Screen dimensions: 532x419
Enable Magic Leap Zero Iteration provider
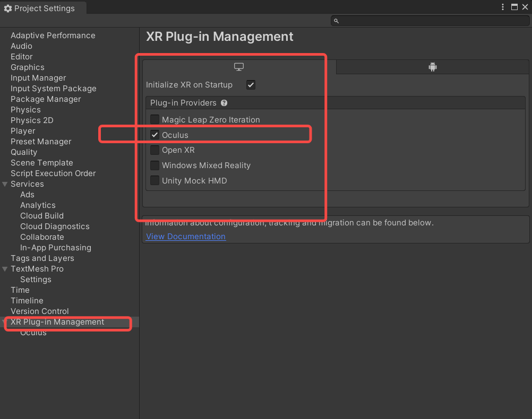(155, 119)
